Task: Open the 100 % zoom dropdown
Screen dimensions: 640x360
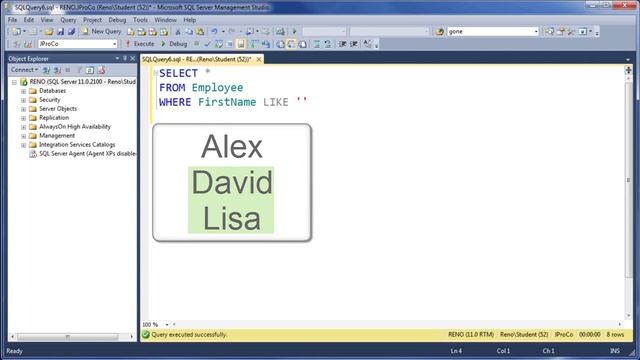Action: [167, 324]
